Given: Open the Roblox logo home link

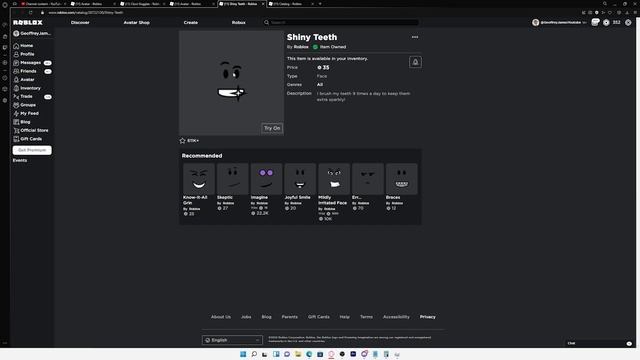Looking at the screenshot, I should (x=28, y=22).
